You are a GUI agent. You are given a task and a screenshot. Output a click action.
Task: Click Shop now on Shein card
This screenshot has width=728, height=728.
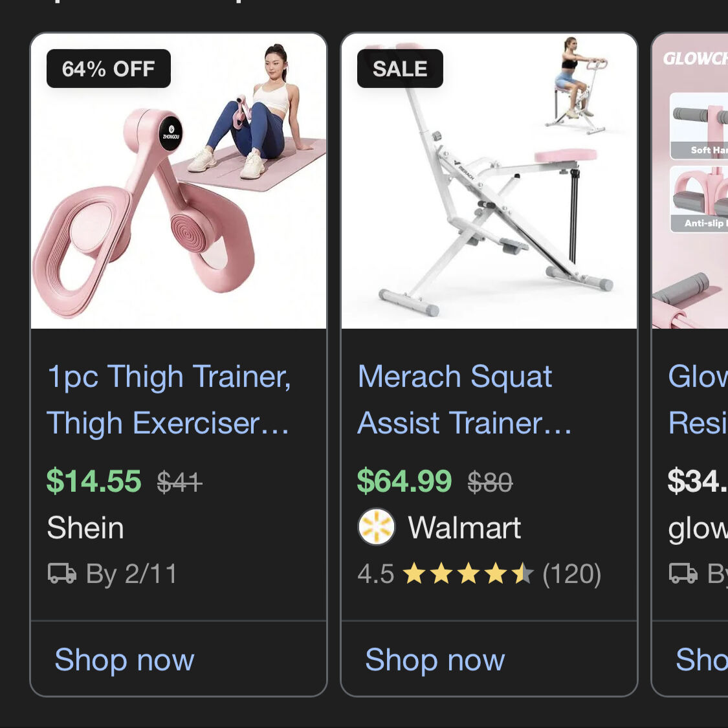point(124,659)
